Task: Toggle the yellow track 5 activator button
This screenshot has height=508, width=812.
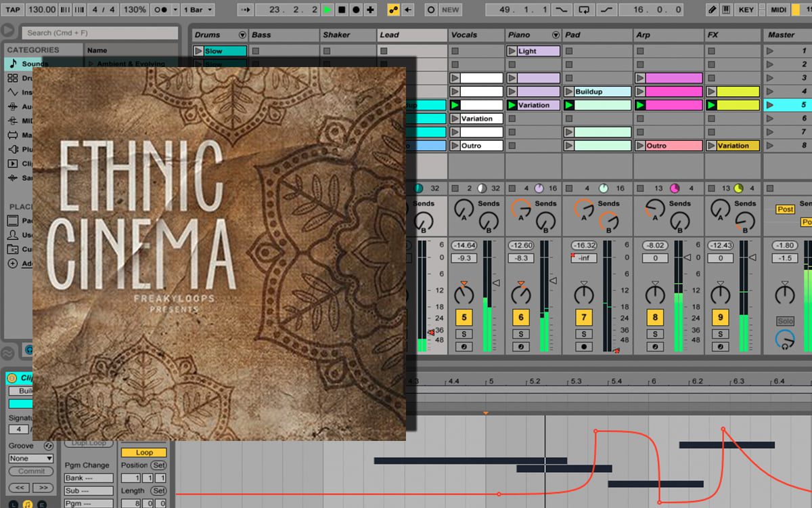Action: point(464,317)
